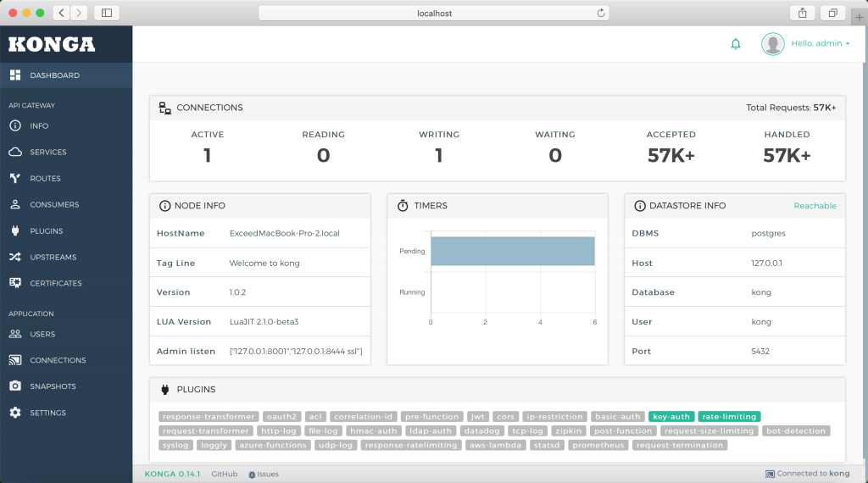Click the zipkin plugin tag
Screen dimensions: 868x483
pos(568,431)
